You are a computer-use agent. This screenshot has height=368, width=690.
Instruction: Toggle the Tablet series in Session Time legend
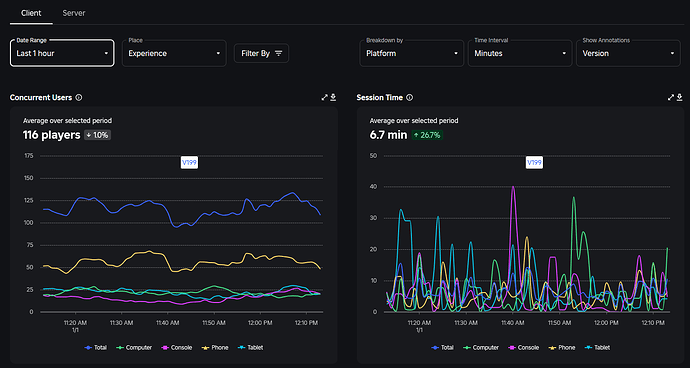click(x=598, y=348)
